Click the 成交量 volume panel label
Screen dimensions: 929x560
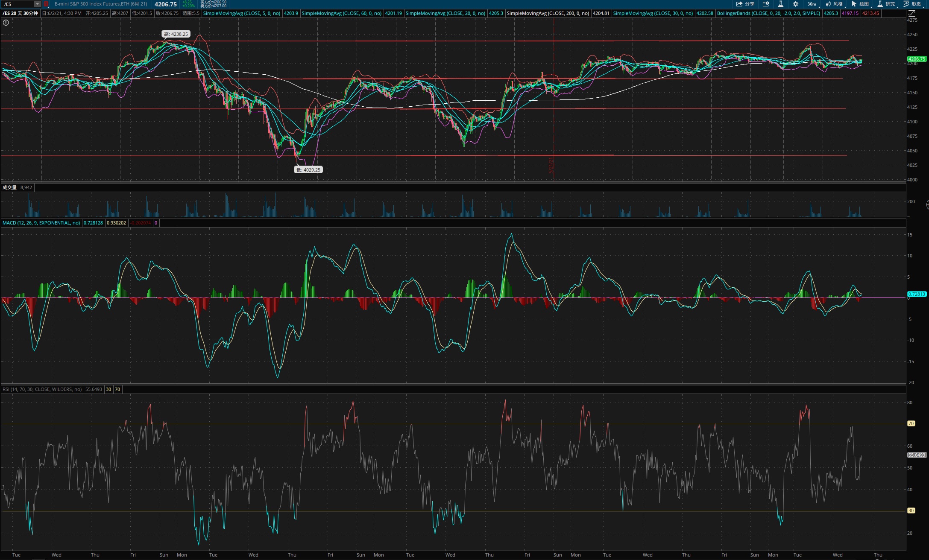(9, 187)
